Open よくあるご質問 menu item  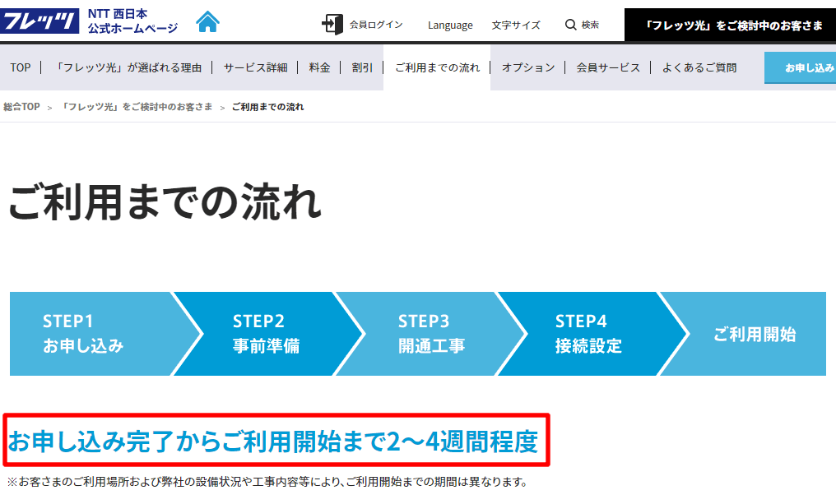tap(699, 67)
